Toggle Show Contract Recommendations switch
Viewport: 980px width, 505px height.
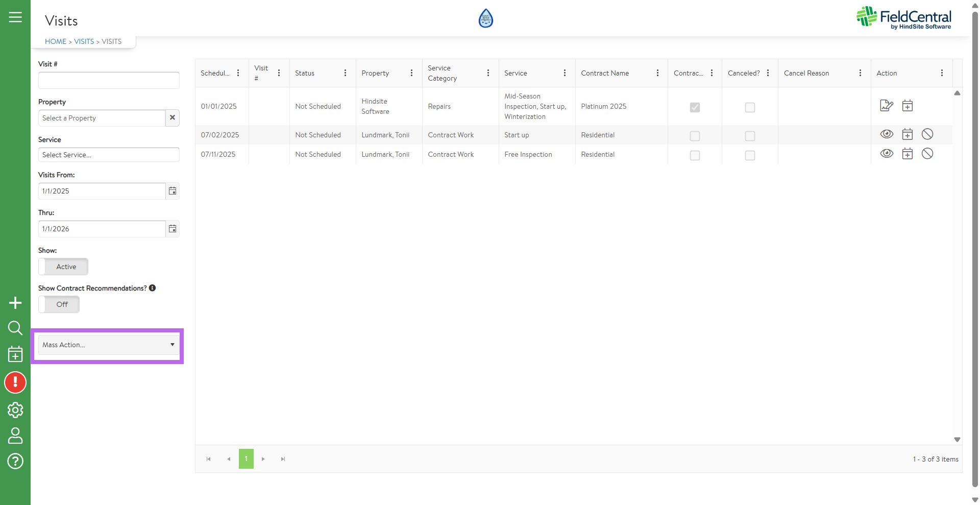pyautogui.click(x=59, y=304)
